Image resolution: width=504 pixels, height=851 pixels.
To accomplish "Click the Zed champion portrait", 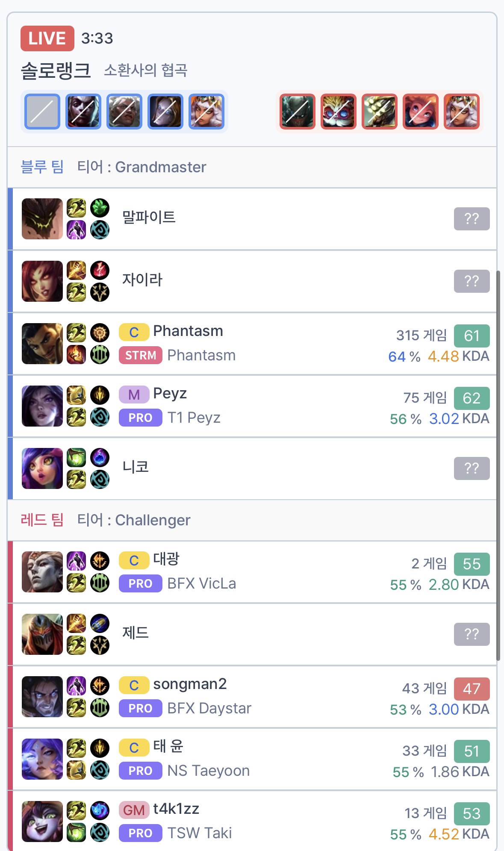I will pyautogui.click(x=42, y=634).
